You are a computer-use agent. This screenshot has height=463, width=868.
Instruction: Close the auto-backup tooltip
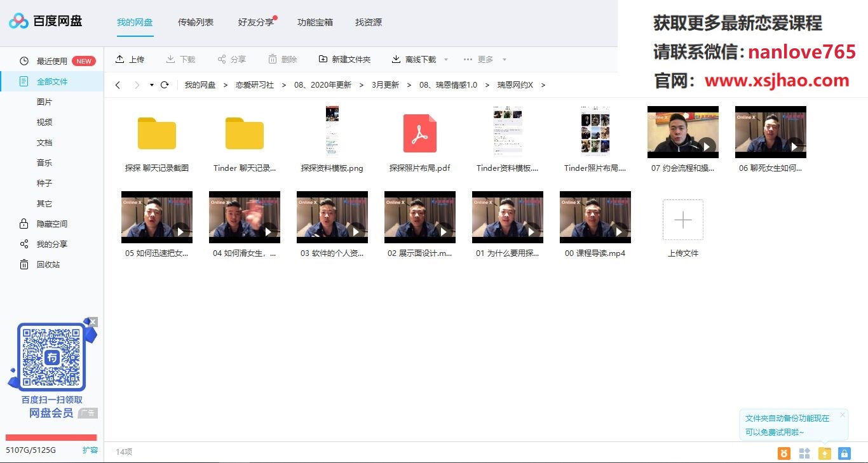pyautogui.click(x=843, y=415)
